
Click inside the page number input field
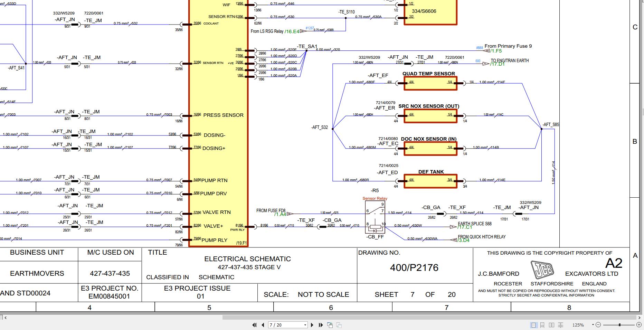pos(283,325)
